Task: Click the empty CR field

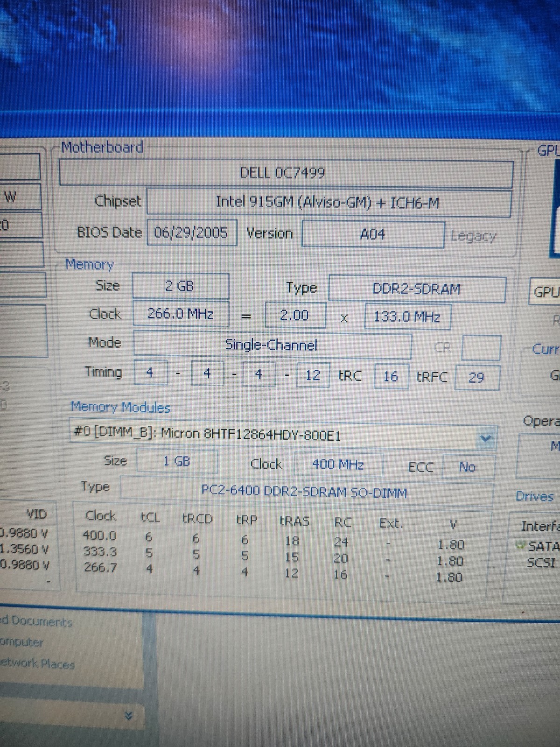Action: tap(481, 347)
